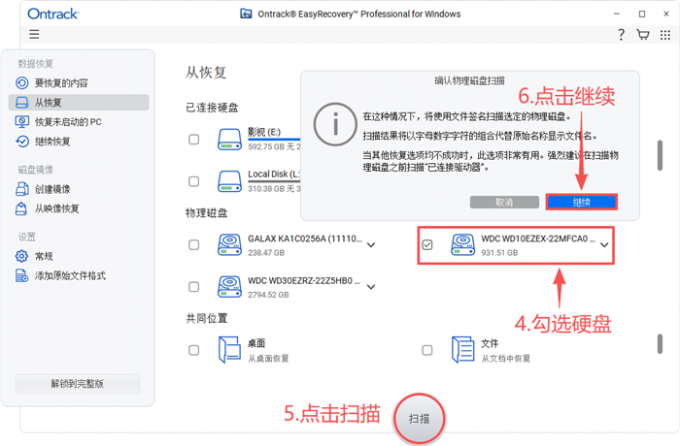The height and width of the screenshot is (446, 680).
Task: Open 常规 settings in the sidebar
Action: pos(78,256)
